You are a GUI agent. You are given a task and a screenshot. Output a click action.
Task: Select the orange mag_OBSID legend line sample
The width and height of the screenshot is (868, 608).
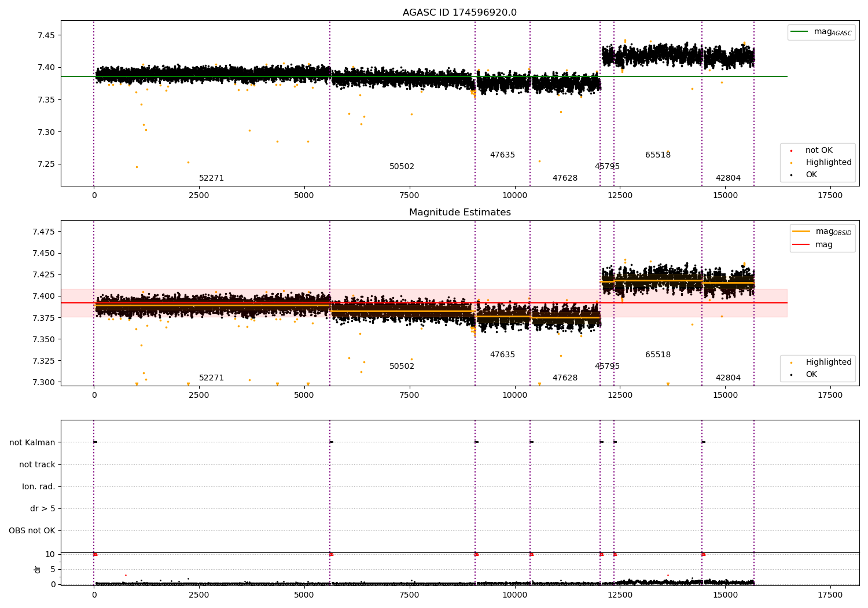click(801, 232)
